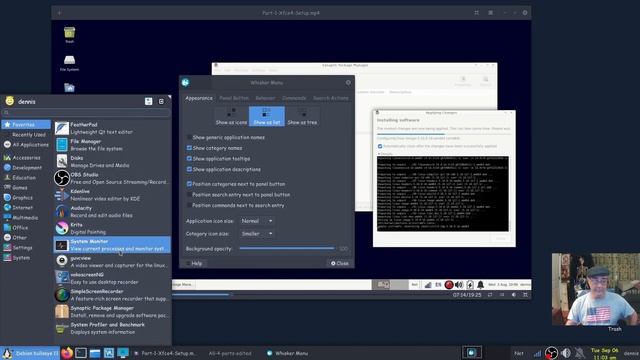Viewport: 640px width, 360px height.
Task: Toggle automatically close checkbox in Applying Changes
Action: (380, 146)
